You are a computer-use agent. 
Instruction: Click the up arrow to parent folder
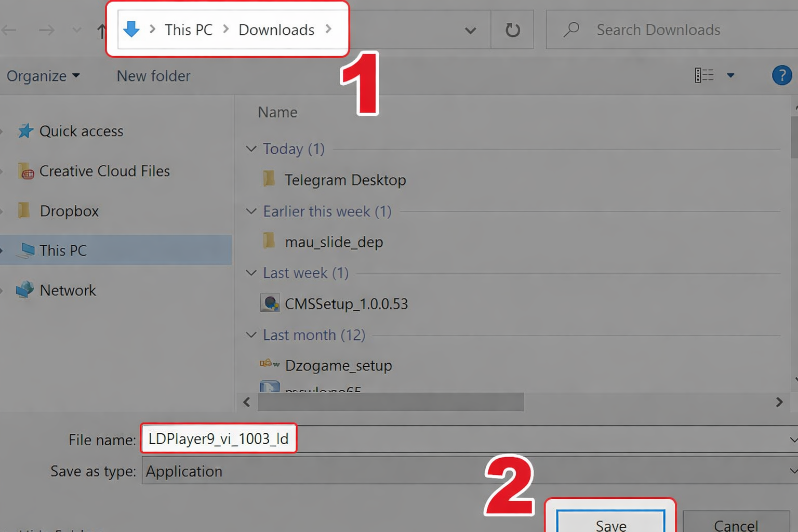[x=101, y=31]
